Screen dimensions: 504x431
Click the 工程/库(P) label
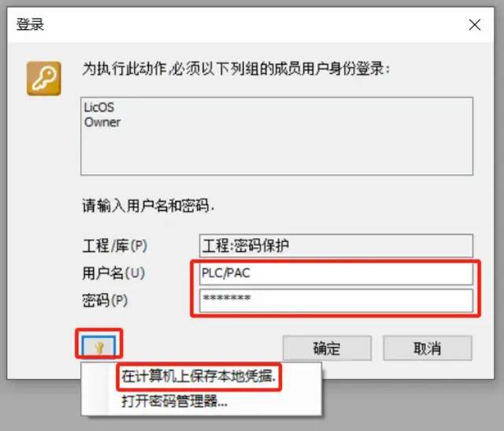(115, 246)
